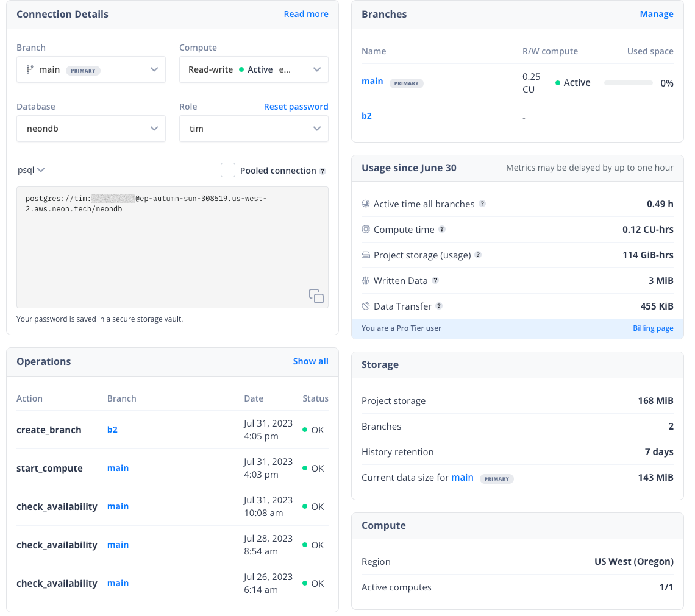The image size is (695, 616).
Task: Show all operations
Action: coord(310,361)
